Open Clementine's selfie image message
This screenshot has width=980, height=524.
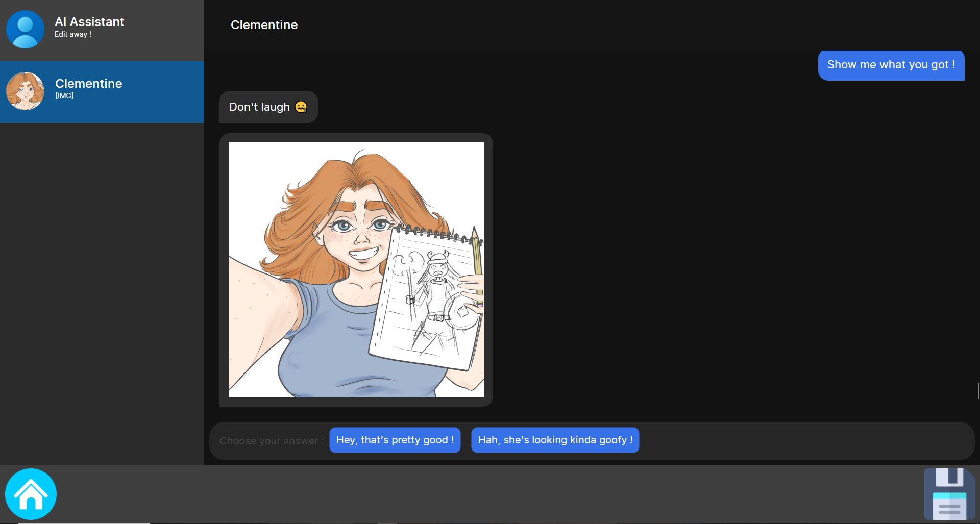(x=356, y=269)
